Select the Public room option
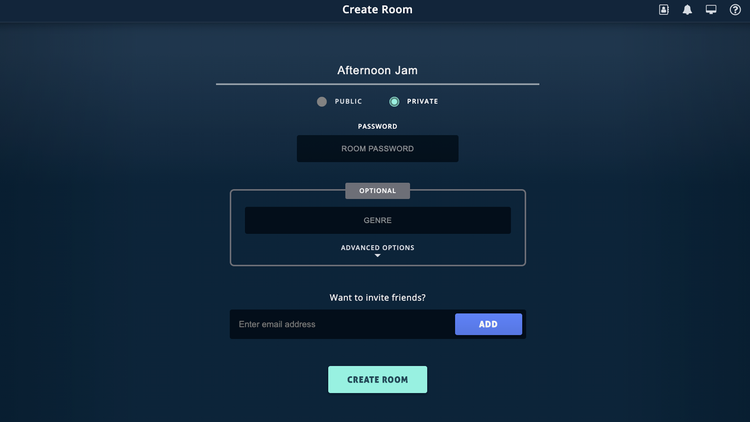750x422 pixels. coord(321,101)
